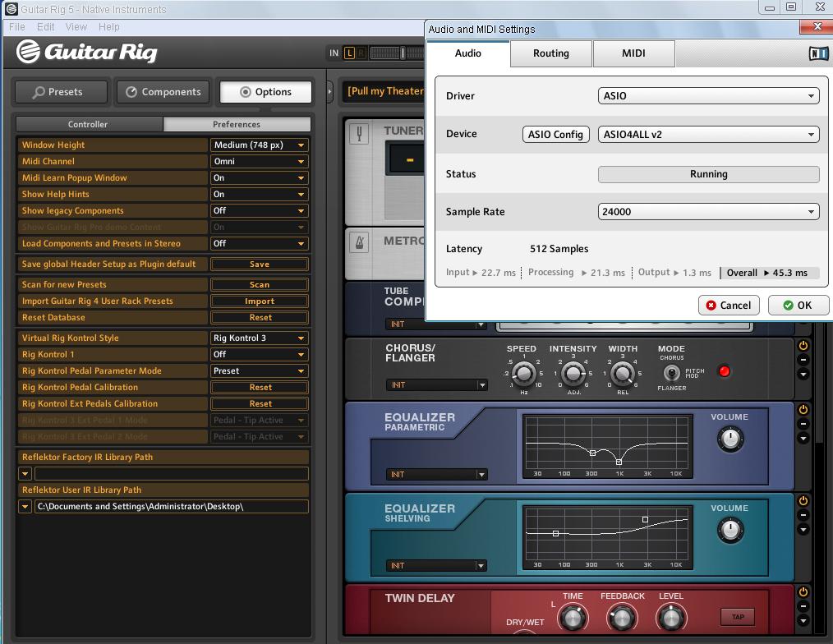Image resolution: width=833 pixels, height=644 pixels.
Task: Open the View menu
Action: point(76,27)
